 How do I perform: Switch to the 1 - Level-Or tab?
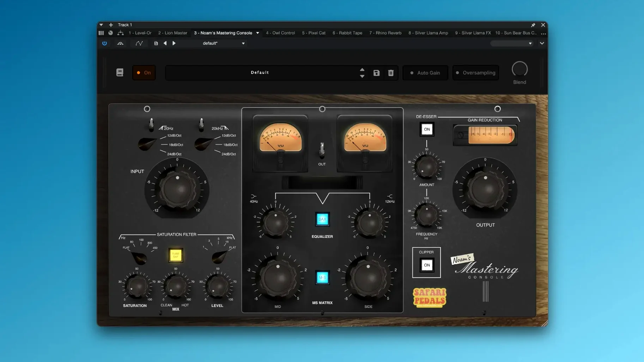[140, 33]
